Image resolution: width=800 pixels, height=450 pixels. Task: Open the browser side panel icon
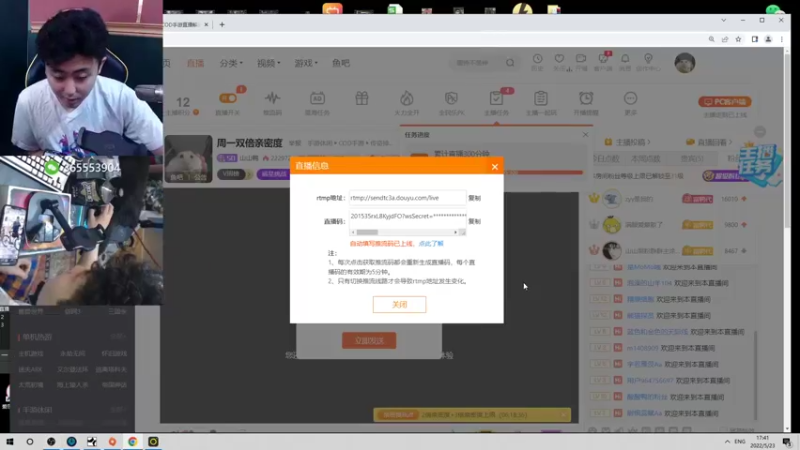coord(755,39)
